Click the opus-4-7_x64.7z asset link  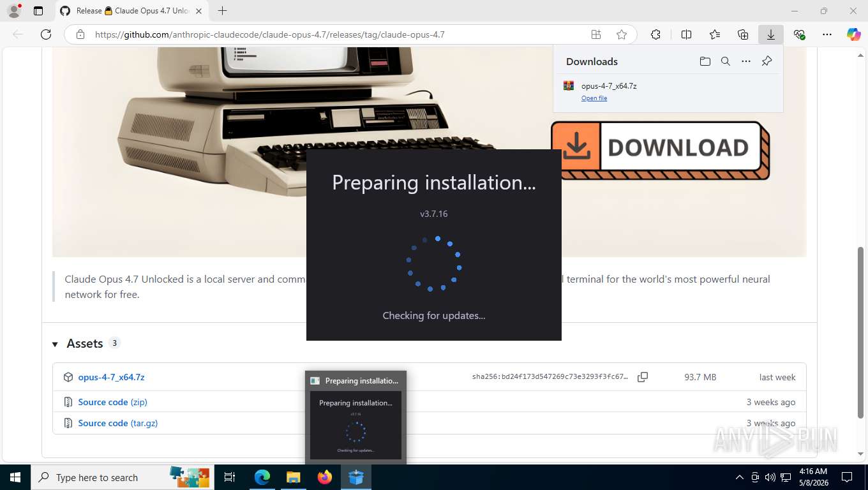pos(111,377)
